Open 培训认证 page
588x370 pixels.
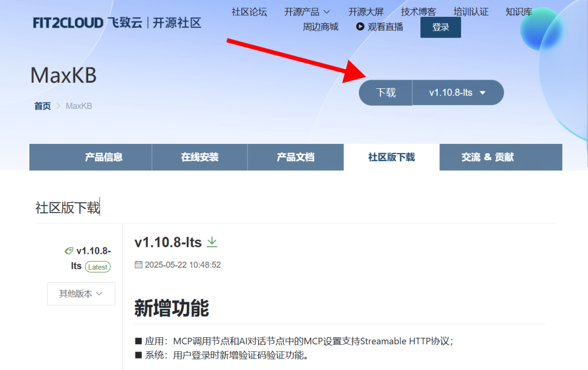[x=470, y=12]
